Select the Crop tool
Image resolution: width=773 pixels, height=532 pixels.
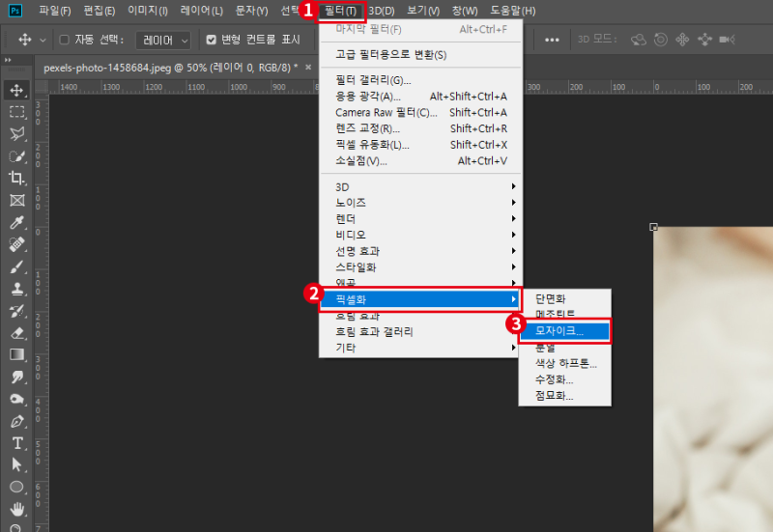(16, 178)
